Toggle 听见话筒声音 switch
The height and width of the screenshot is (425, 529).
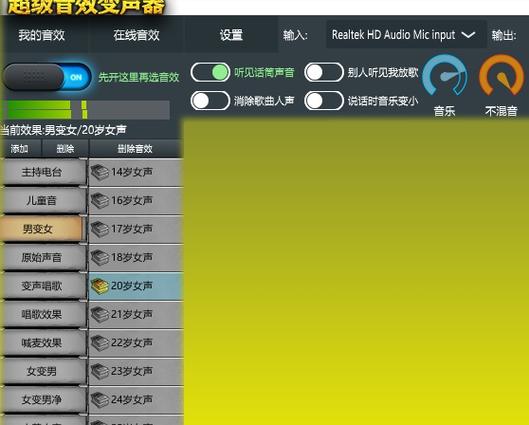coord(210,72)
